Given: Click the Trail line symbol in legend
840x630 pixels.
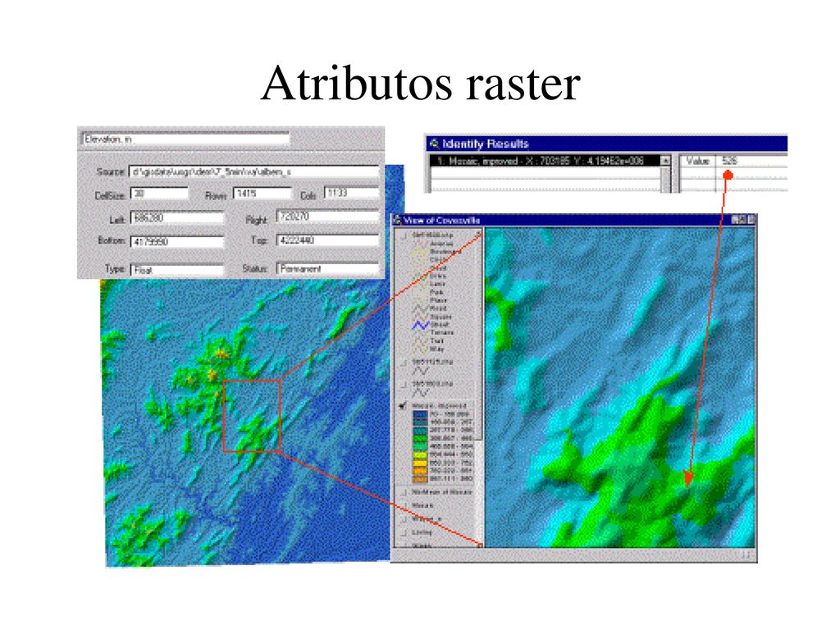Looking at the screenshot, I should pos(421,340).
